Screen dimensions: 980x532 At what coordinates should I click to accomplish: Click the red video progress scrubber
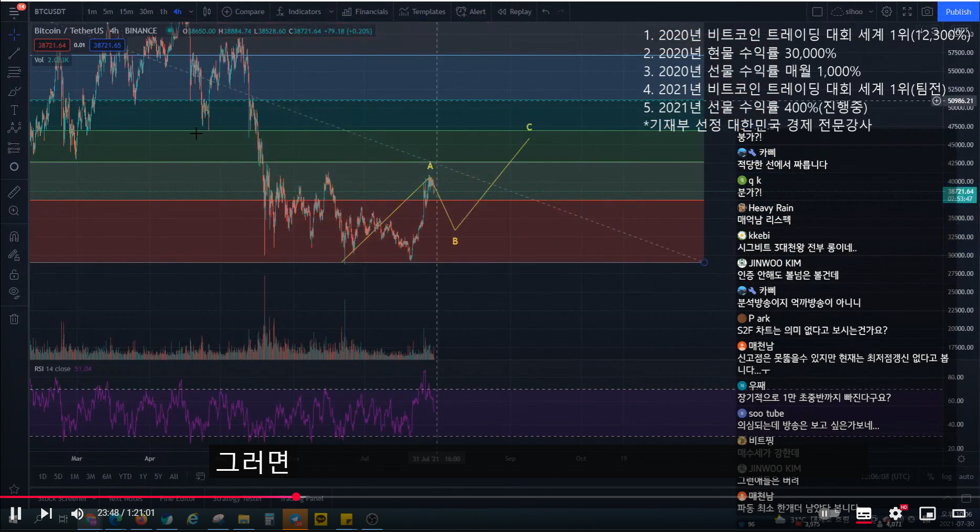[x=296, y=497]
